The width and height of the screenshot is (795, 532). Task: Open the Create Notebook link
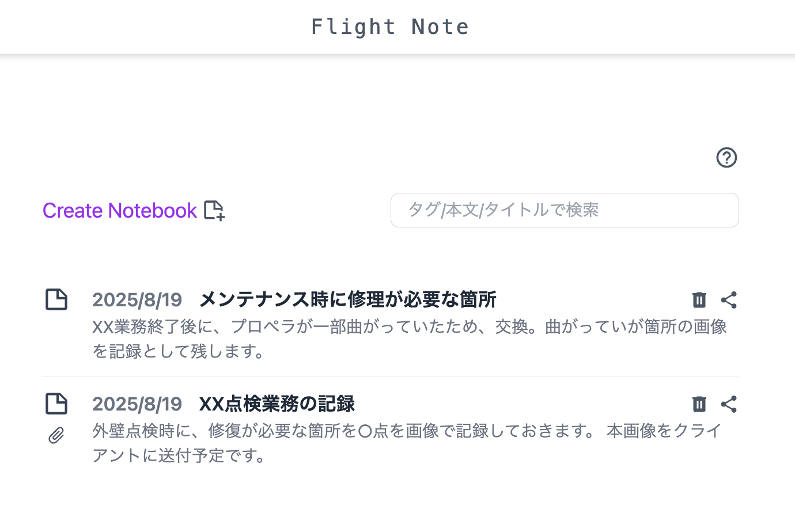tap(119, 211)
